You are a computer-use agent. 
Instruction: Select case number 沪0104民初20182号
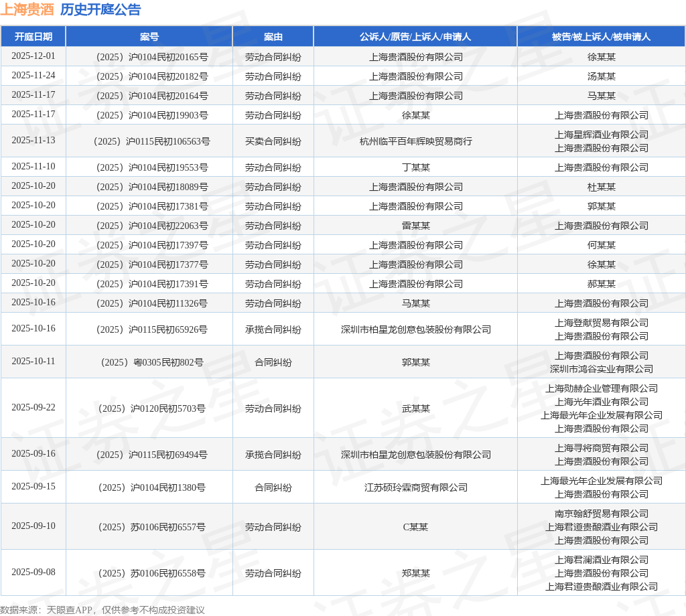click(x=152, y=76)
